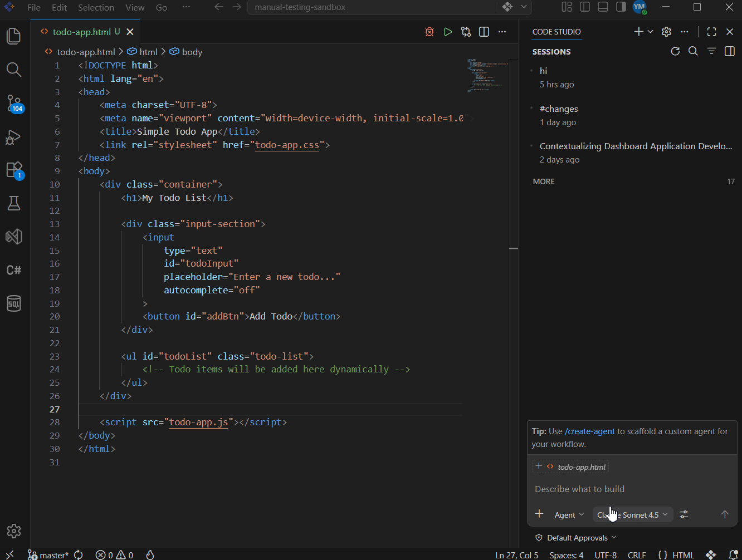Viewport: 742px width, 560px height.
Task: Click the 'Describe what to build' input
Action: click(632, 489)
